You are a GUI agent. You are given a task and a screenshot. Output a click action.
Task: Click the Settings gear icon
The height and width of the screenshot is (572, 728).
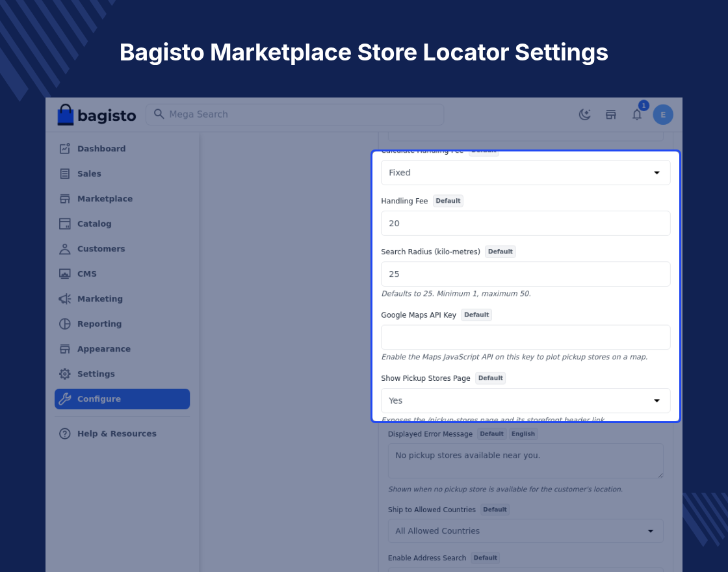click(65, 374)
